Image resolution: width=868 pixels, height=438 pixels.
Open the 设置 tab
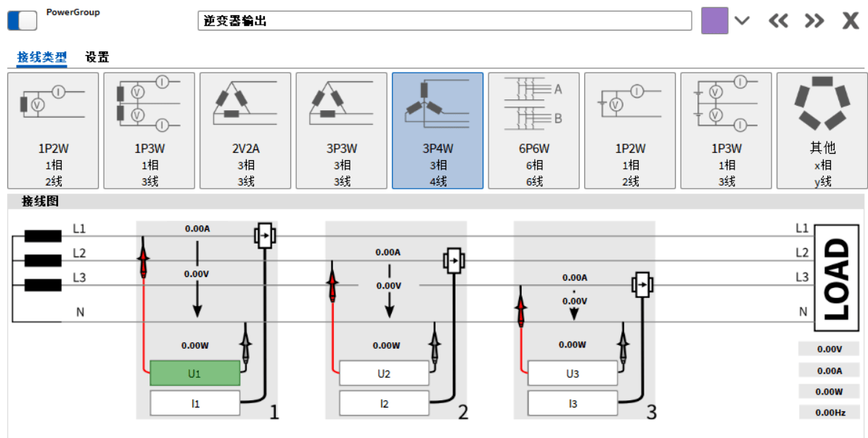[97, 57]
